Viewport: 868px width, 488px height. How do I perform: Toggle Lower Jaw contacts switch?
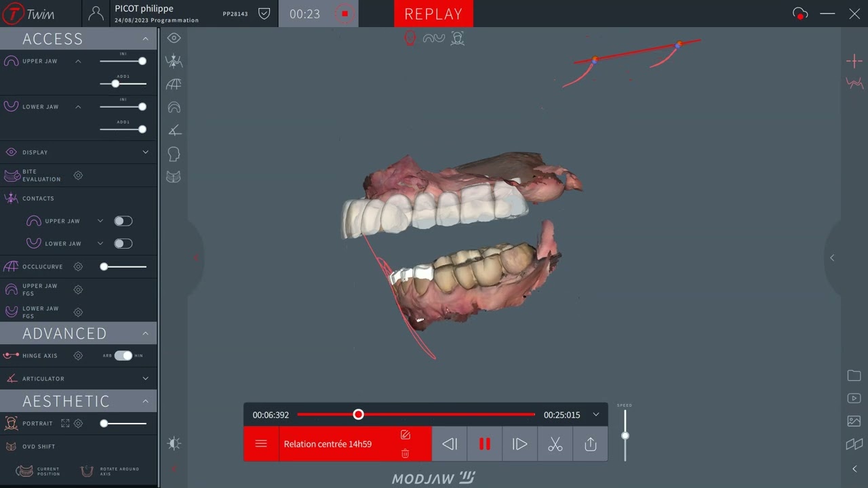pyautogui.click(x=123, y=243)
